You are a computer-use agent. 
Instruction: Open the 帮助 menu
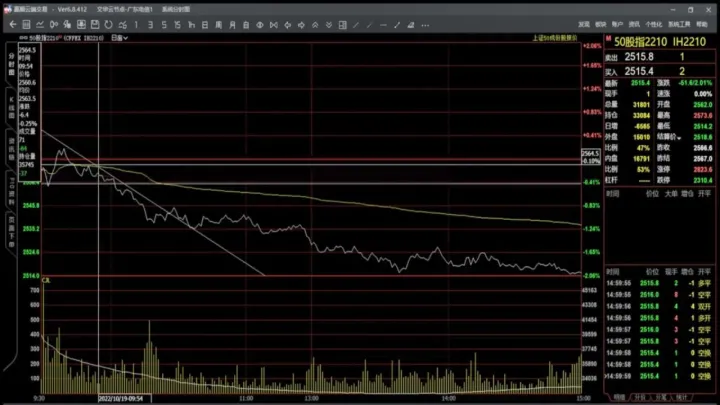pyautogui.click(x=702, y=23)
